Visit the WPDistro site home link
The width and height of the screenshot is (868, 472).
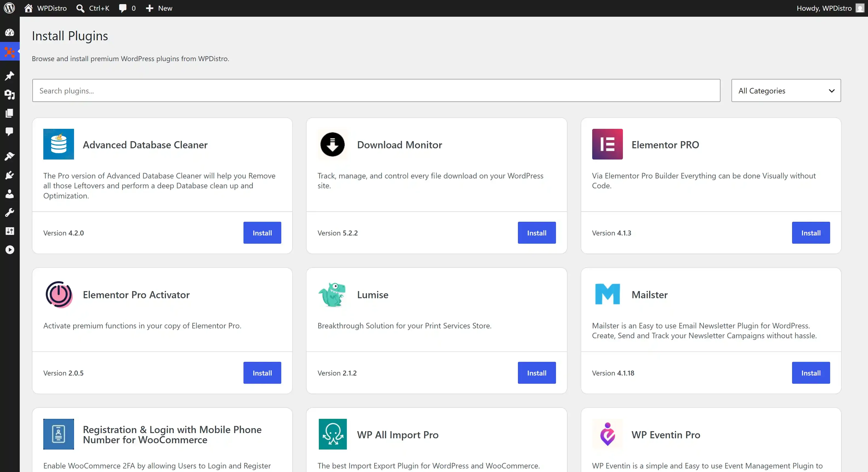tap(46, 8)
